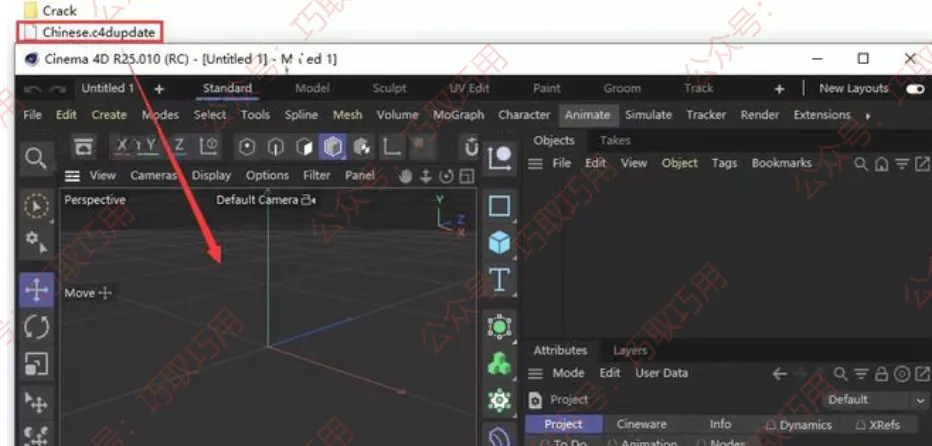Select the Crack folder
The image size is (932, 446).
coord(51,10)
